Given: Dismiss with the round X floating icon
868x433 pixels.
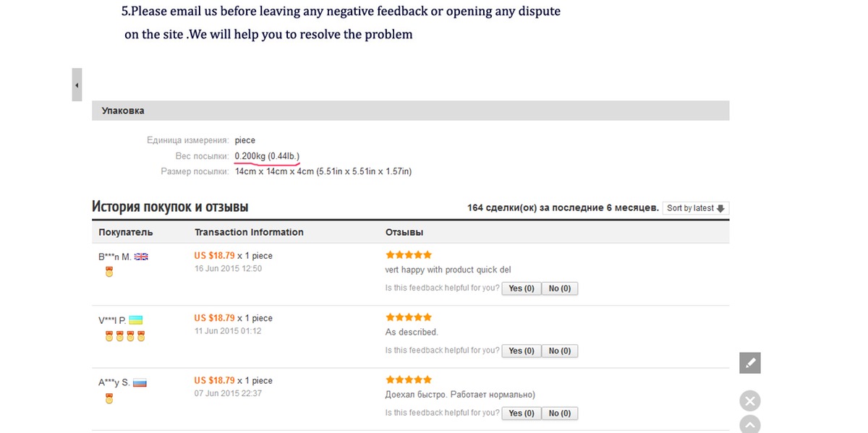Looking at the screenshot, I should pos(750,401).
